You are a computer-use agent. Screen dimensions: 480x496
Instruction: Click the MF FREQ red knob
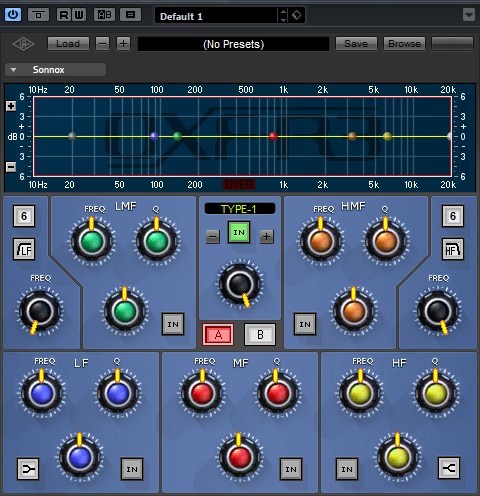pos(202,393)
